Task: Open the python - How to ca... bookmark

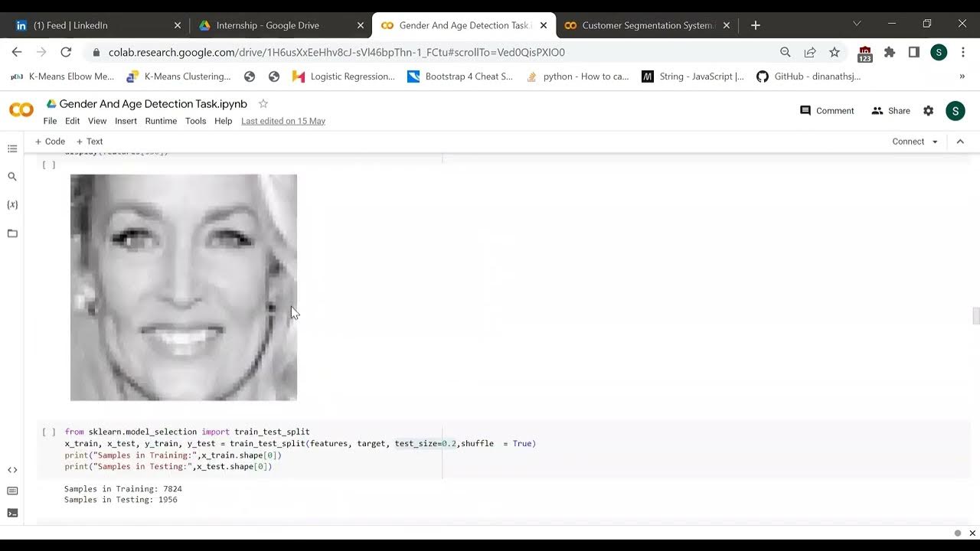Action: pyautogui.click(x=577, y=77)
